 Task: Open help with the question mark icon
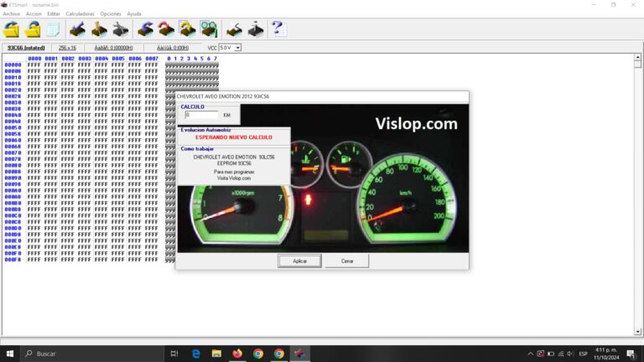[278, 29]
